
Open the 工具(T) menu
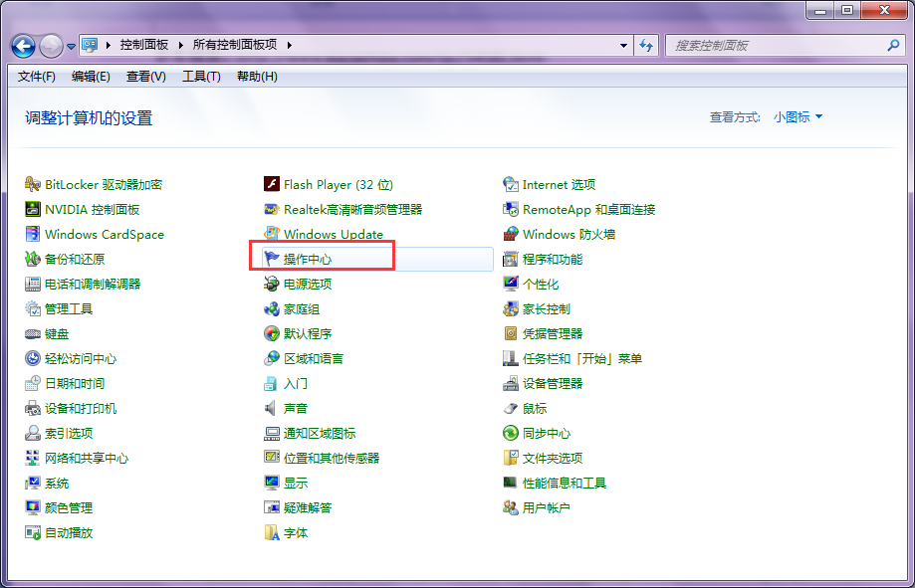click(201, 77)
